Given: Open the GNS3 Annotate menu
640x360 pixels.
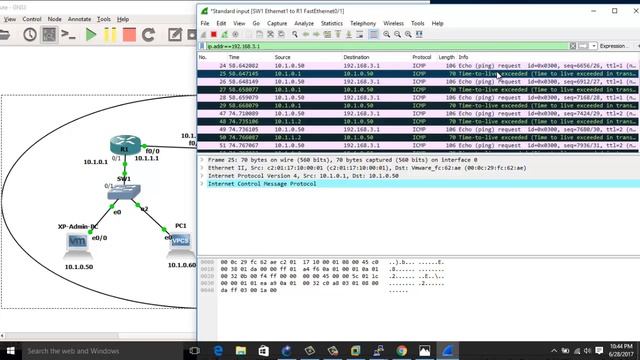Looking at the screenshot, I should [x=79, y=19].
